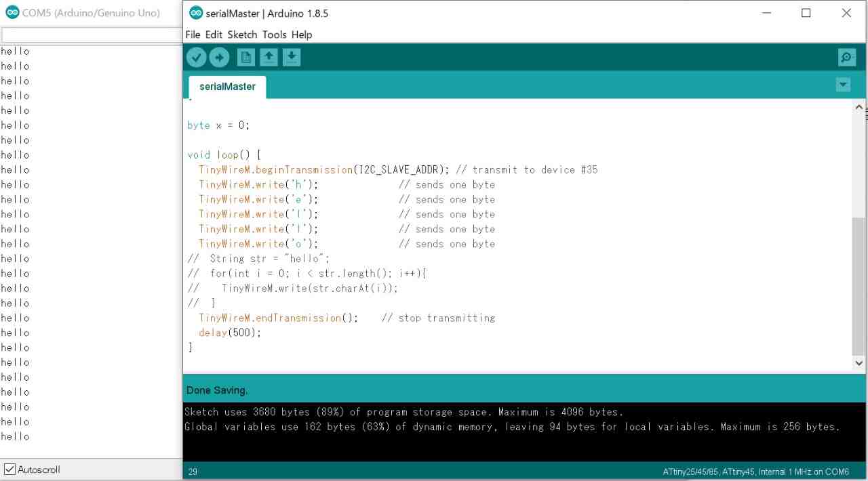Open the Edit menu
Viewport: 868px width, 481px height.
214,35
